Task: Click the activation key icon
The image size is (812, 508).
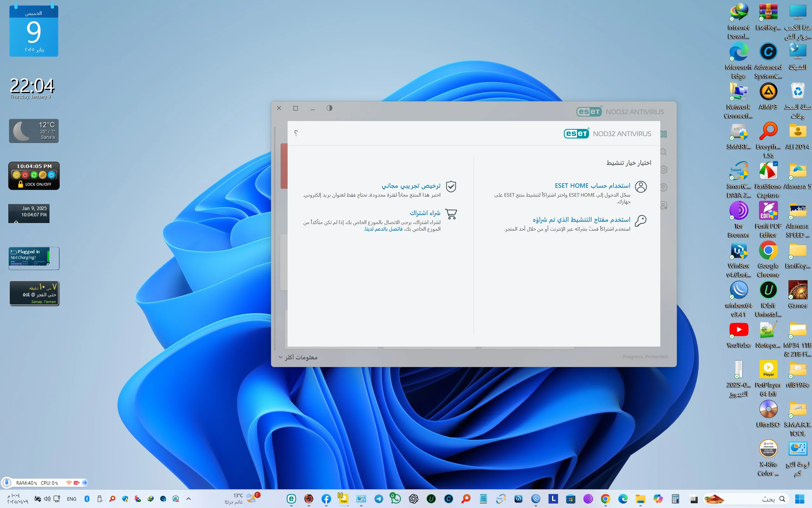Action: coord(641,221)
